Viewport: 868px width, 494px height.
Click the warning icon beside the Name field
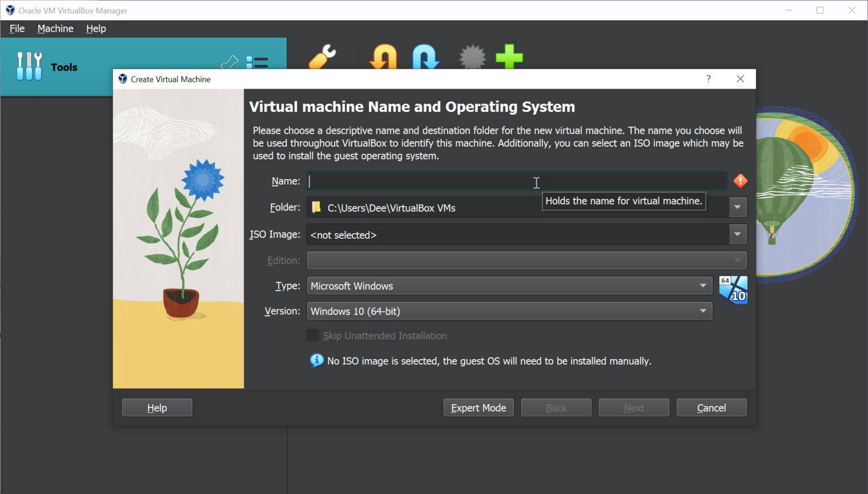(x=740, y=181)
